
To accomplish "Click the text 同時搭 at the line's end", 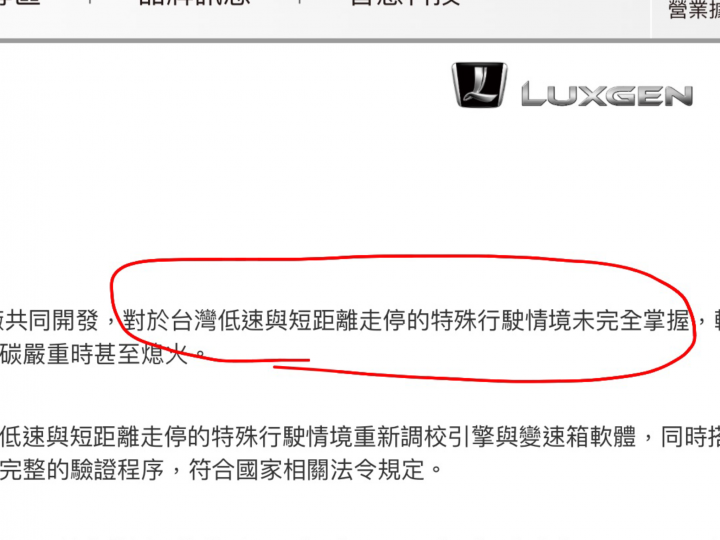I will (690, 436).
